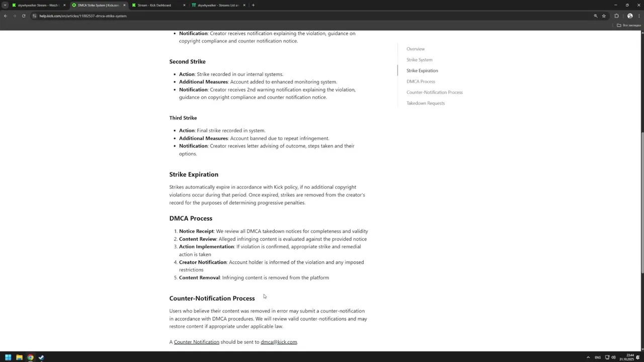Open the Windows Start menu
Image resolution: width=644 pixels, height=362 pixels.
(x=8, y=357)
